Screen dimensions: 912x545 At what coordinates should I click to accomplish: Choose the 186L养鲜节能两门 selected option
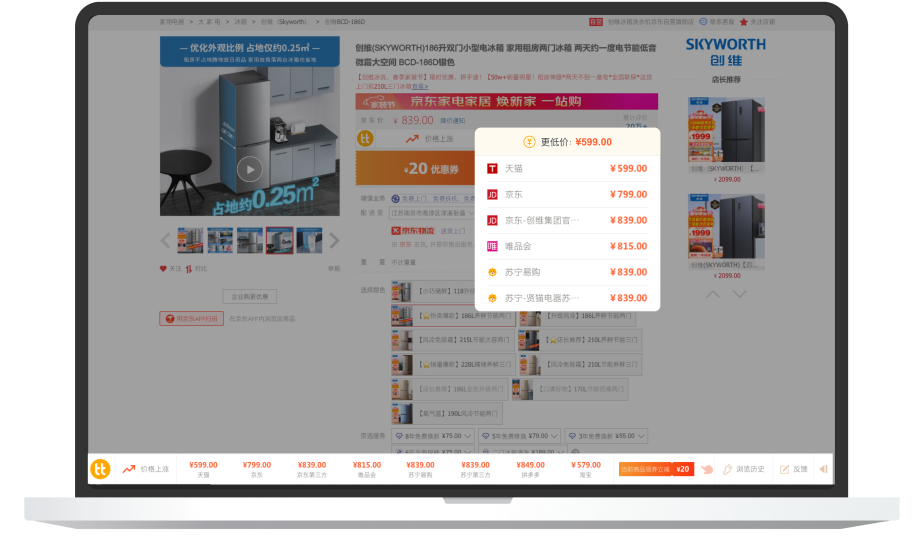click(x=453, y=315)
